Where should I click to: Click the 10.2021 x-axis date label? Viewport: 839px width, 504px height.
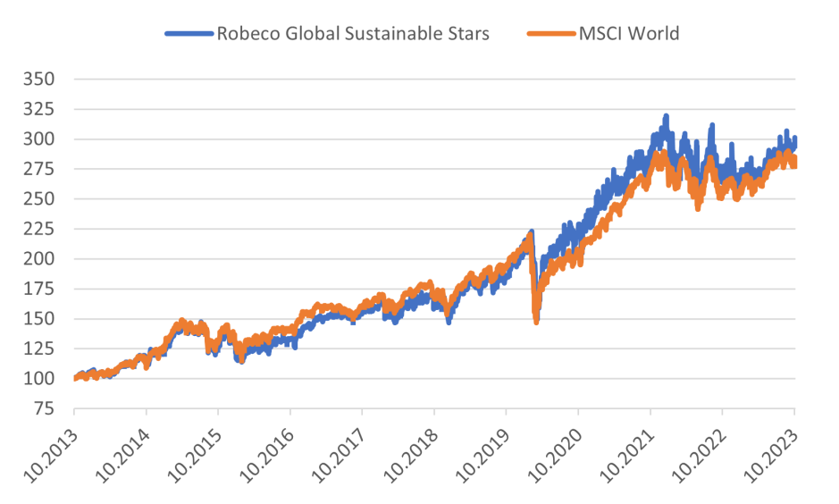click(x=626, y=455)
